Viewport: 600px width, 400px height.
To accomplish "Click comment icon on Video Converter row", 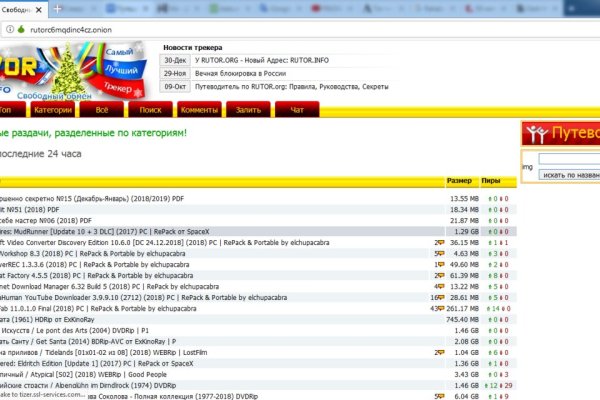I will pos(437,242).
